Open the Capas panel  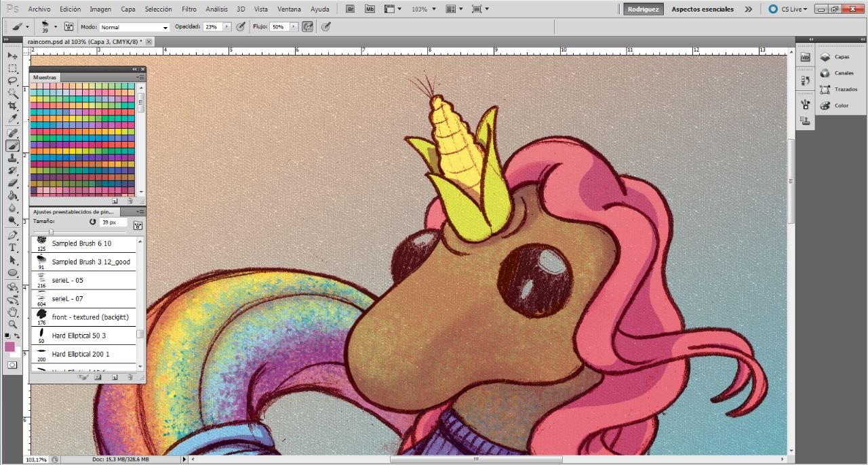(x=834, y=57)
